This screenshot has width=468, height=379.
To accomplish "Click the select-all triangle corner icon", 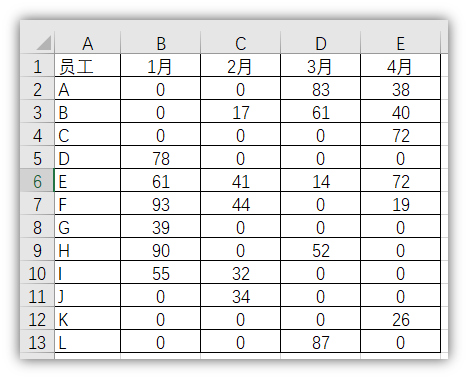I will (44, 42).
